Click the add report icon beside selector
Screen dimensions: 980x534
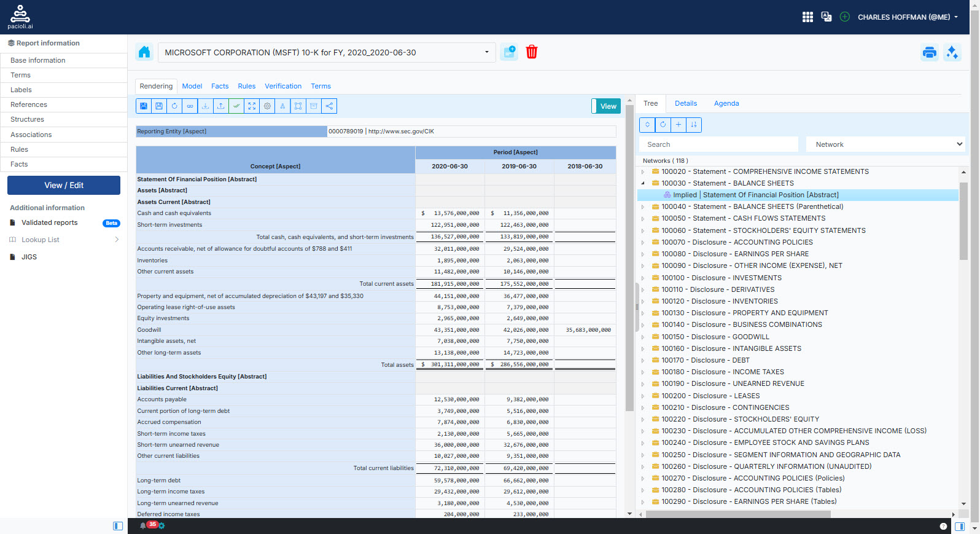[x=509, y=52]
